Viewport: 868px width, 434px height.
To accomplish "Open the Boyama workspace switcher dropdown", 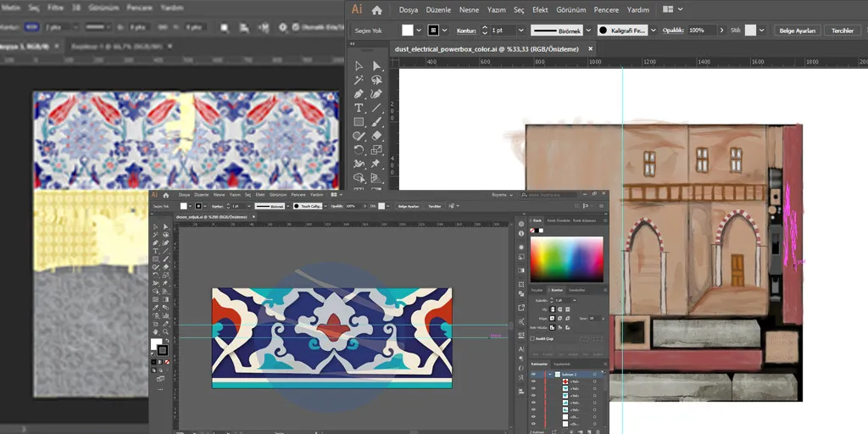I will (501, 195).
